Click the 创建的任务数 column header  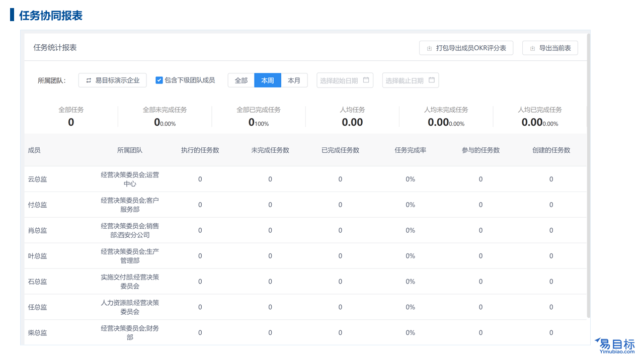pos(551,150)
